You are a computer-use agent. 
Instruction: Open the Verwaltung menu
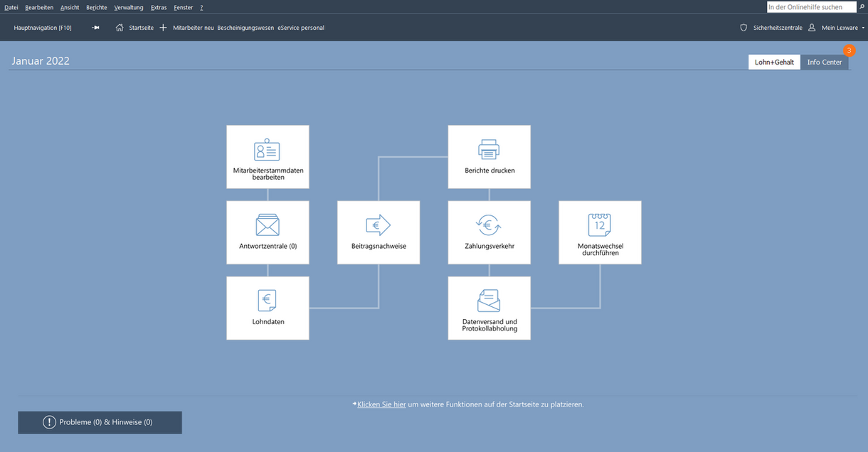(x=128, y=7)
